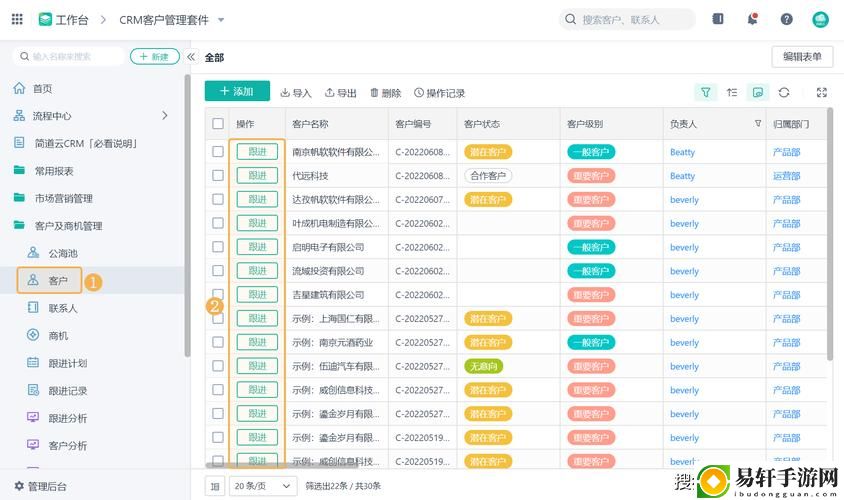Screen dimensions: 844x500
Task: Open 运营部 department link in 代远科技 row
Action: point(786,175)
